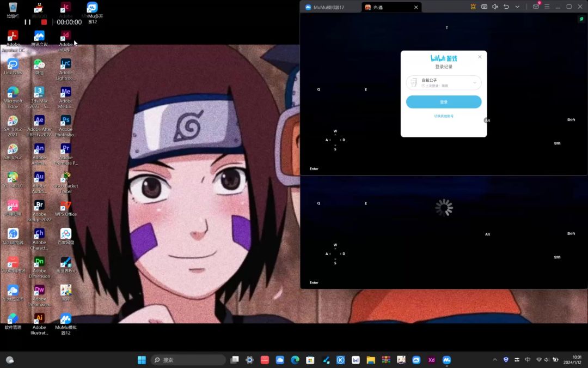Unmute the MuMu emulator sound
This screenshot has height=368, width=588.
pyautogui.click(x=495, y=7)
